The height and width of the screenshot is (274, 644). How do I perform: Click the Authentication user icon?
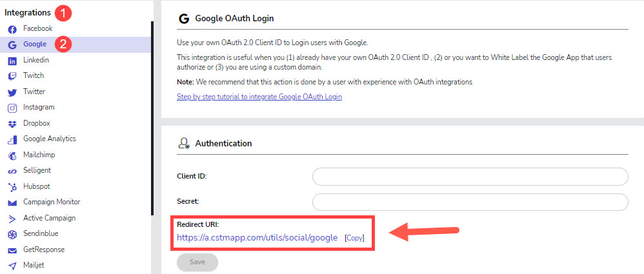coord(184,143)
